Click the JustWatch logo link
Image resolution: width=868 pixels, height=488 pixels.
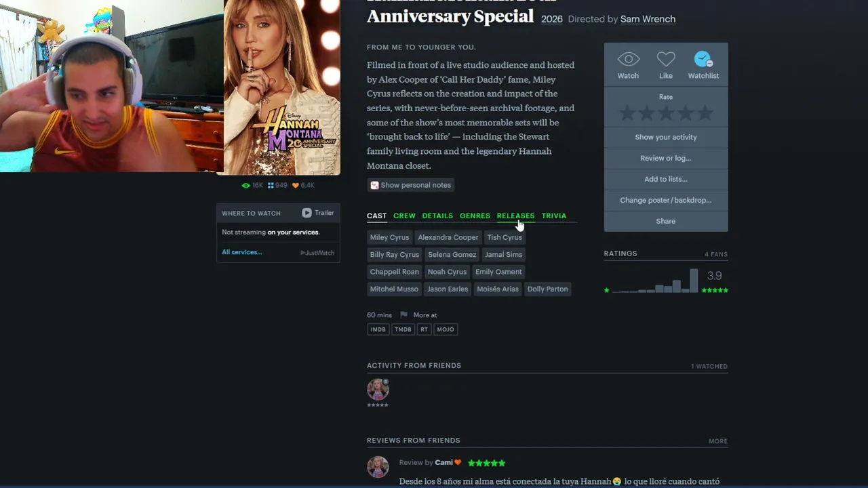click(x=317, y=253)
